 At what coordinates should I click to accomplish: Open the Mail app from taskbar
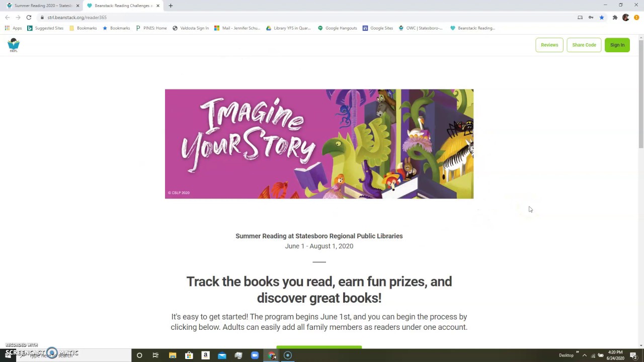coord(222,355)
